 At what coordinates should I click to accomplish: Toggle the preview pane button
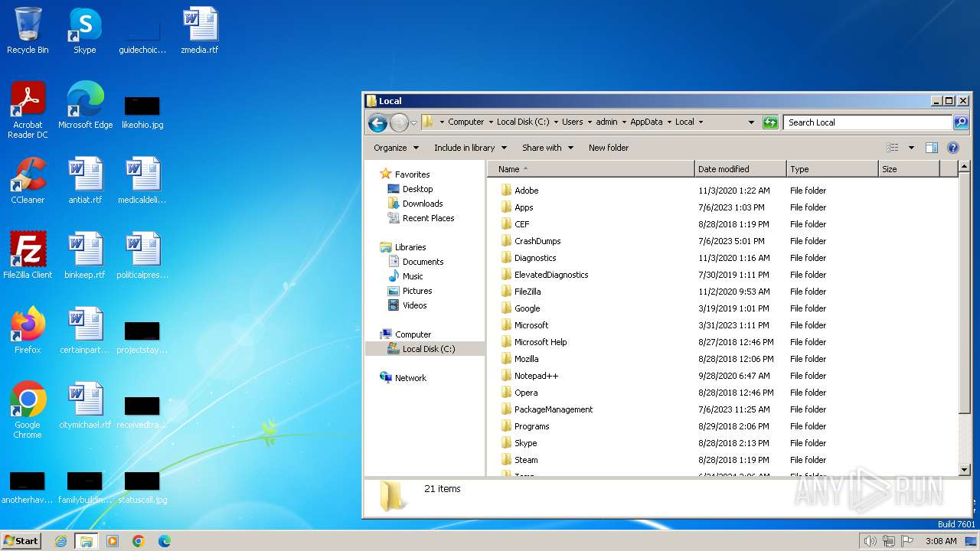click(932, 148)
